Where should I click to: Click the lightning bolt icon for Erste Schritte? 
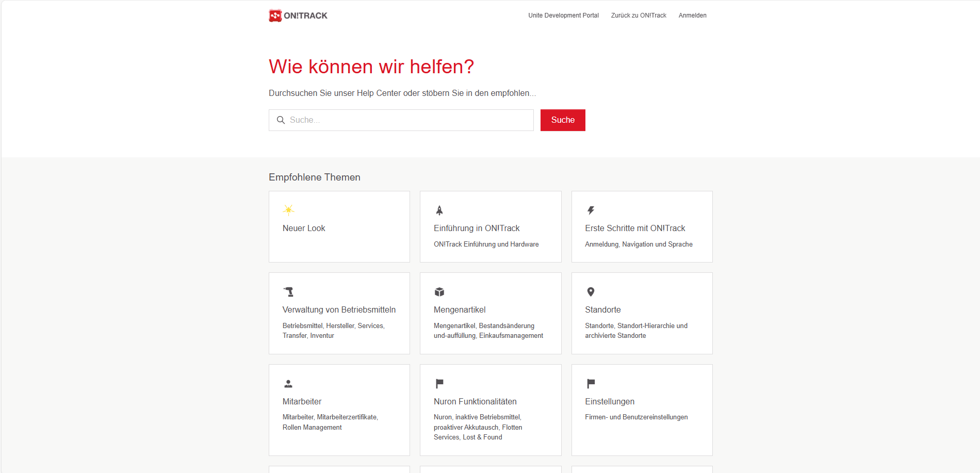591,210
